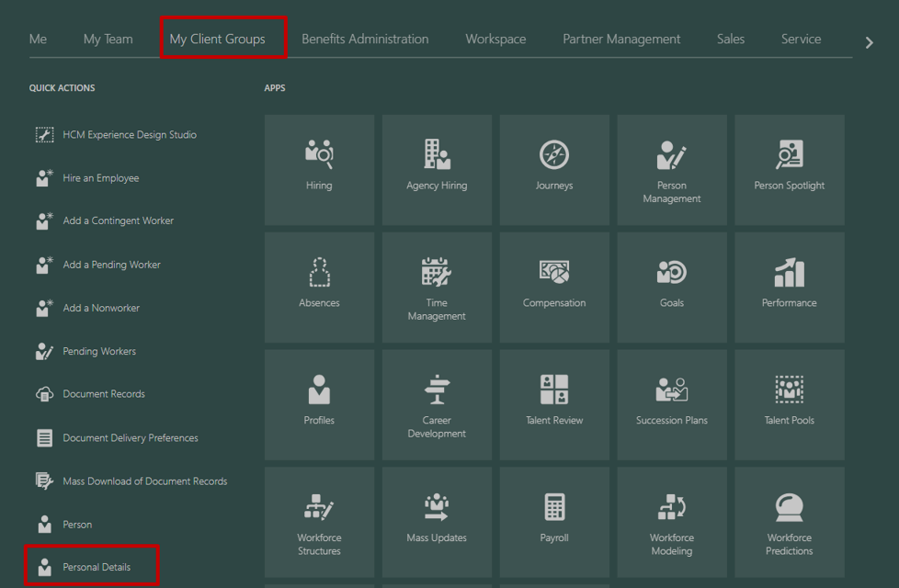
Task: Open the Goals app
Action: [671, 287]
